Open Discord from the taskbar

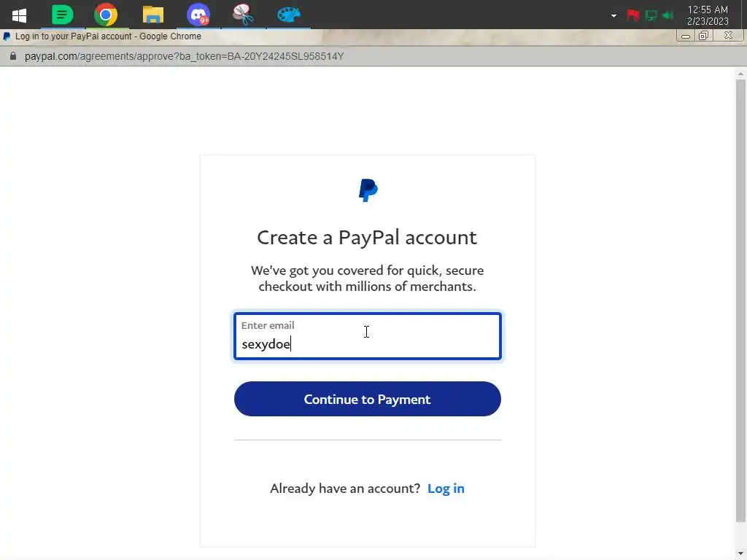198,15
